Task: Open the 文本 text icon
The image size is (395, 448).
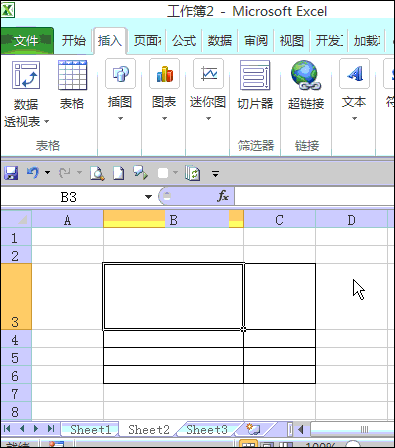Action: tap(354, 74)
